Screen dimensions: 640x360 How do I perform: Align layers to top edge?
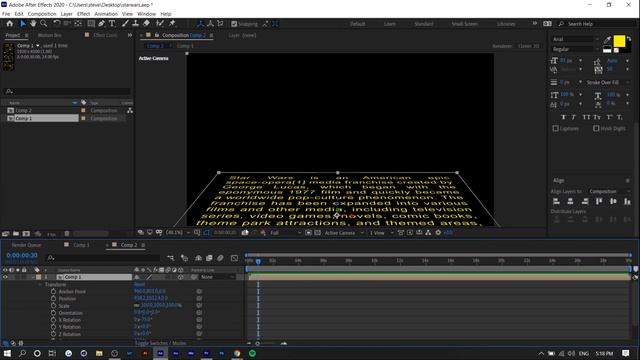(x=599, y=201)
